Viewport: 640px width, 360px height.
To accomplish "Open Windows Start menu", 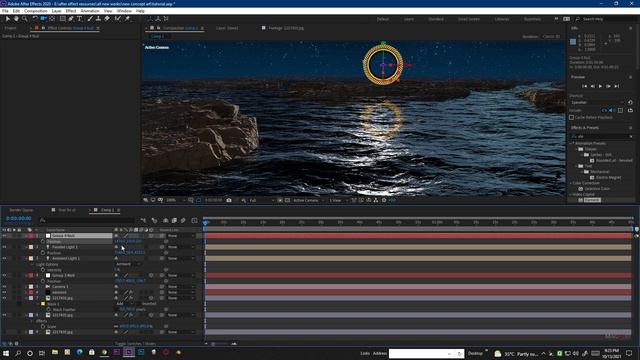I will 6,353.
